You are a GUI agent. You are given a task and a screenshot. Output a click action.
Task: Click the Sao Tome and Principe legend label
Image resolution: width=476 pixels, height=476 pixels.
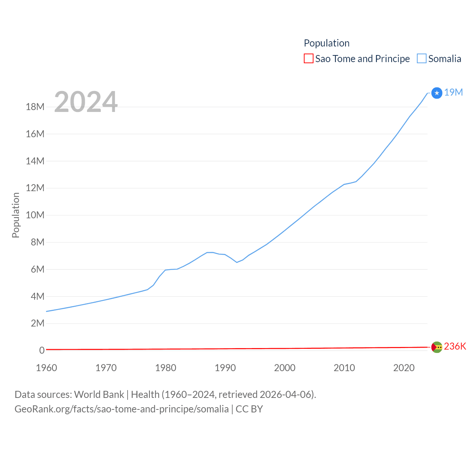point(362,59)
